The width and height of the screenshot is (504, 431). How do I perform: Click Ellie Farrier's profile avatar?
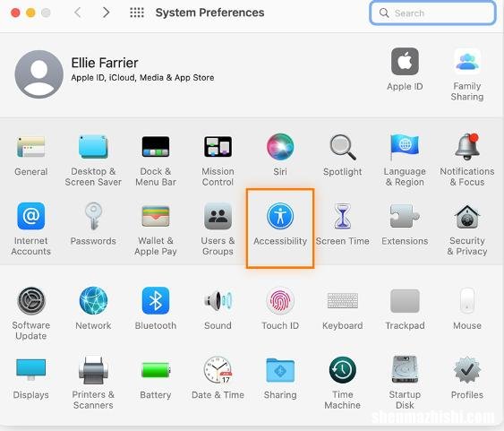click(x=38, y=74)
